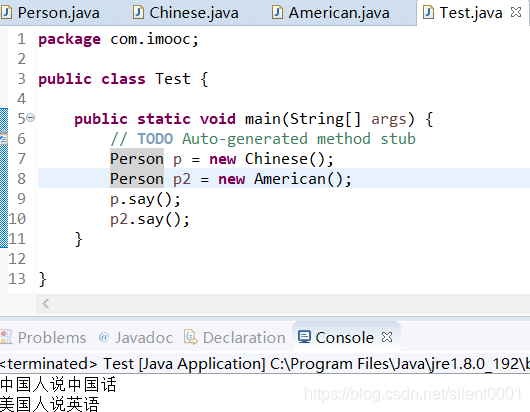Click line number 7 in the gutter
Viewport: 530px width, 412px height.
(x=21, y=159)
